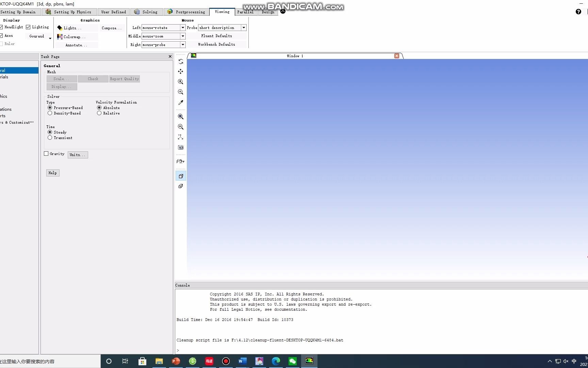
Task: Open Microsoft Word from the taskbar
Action: (243, 361)
